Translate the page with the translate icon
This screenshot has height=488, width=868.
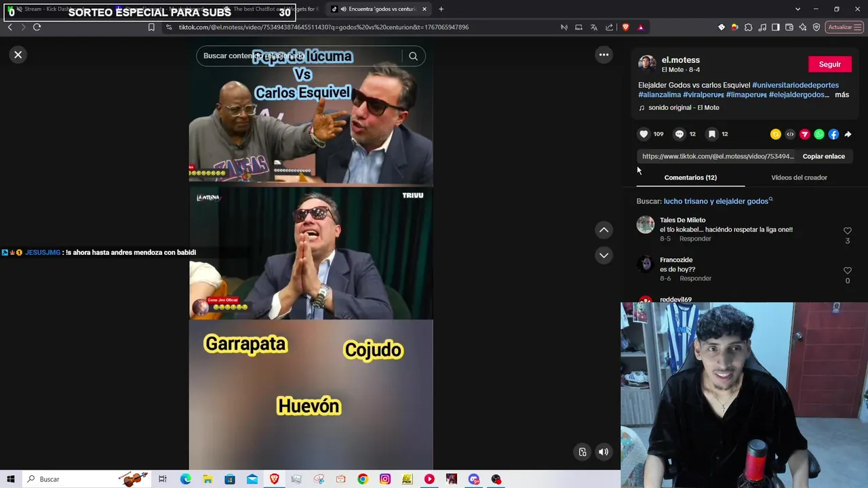click(x=594, y=27)
